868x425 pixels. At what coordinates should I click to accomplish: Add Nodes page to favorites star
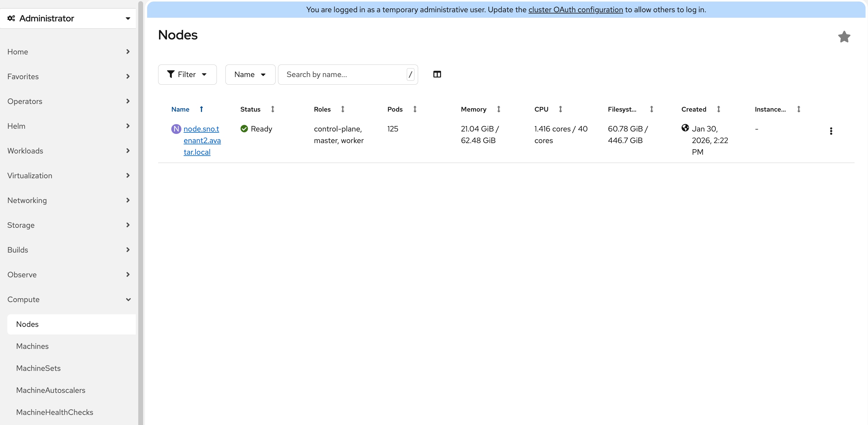(x=844, y=37)
